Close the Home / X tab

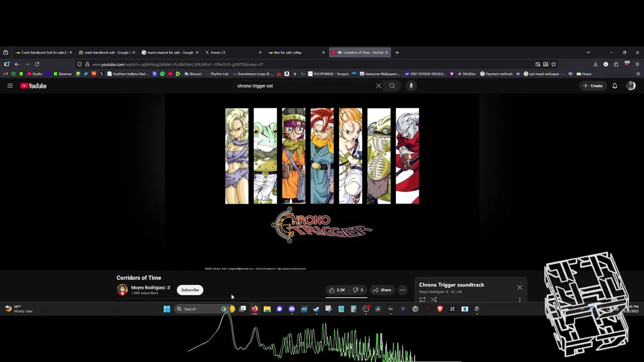pyautogui.click(x=260, y=52)
